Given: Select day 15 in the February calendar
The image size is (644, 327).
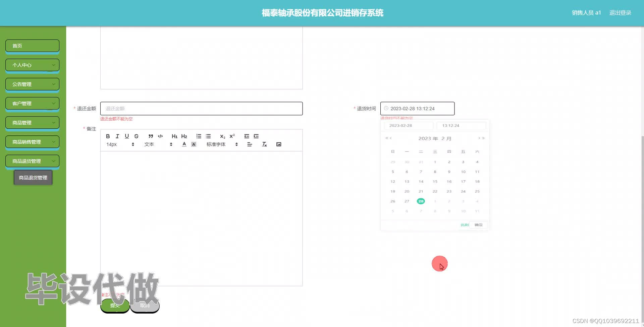Looking at the screenshot, I should (x=435, y=182).
